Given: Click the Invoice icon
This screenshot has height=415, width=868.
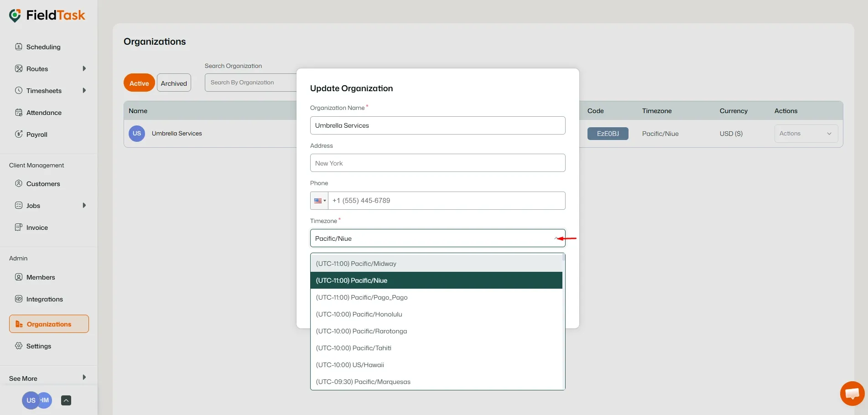Looking at the screenshot, I should point(19,227).
